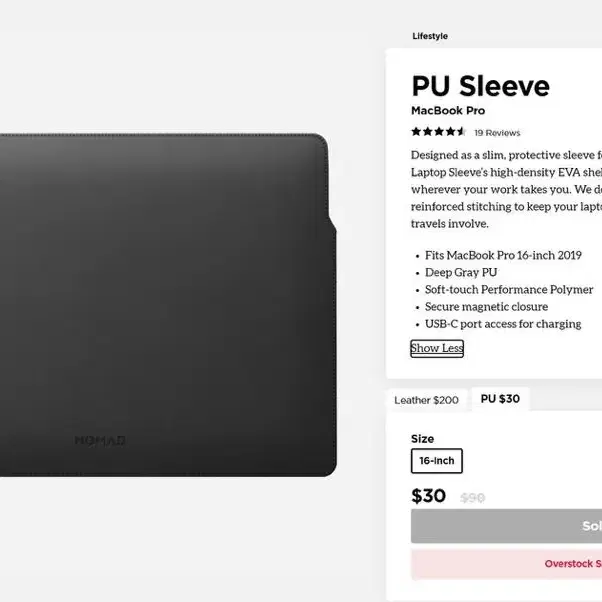Select the PU $30 tab

click(500, 399)
